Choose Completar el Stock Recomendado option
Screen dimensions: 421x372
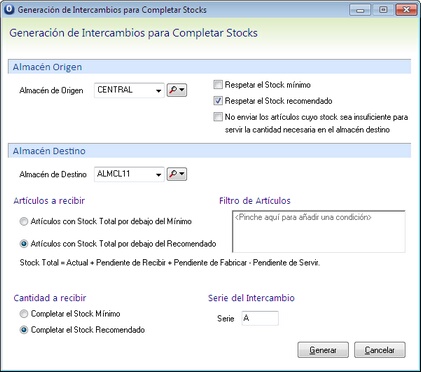24,330
